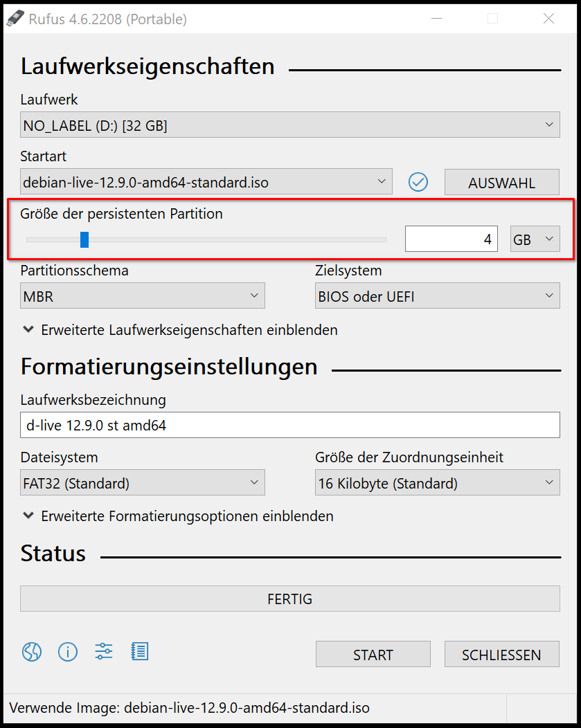Open the info about icon
This screenshot has width=581, height=728.
coord(68,652)
